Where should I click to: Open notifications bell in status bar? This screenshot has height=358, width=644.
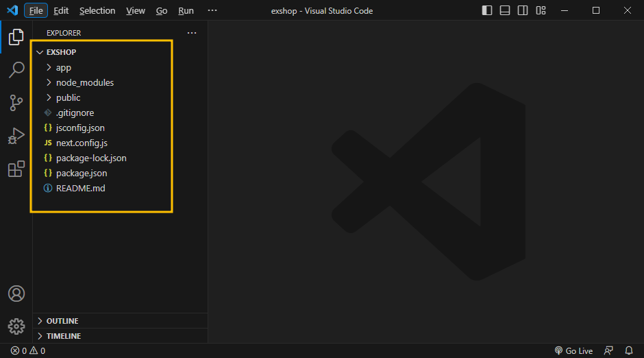pyautogui.click(x=629, y=350)
